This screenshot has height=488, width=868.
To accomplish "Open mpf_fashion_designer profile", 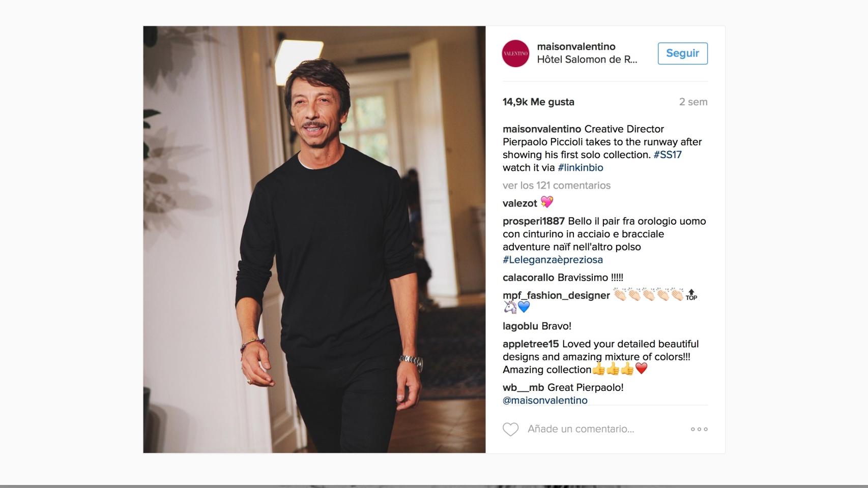I will (x=556, y=295).
